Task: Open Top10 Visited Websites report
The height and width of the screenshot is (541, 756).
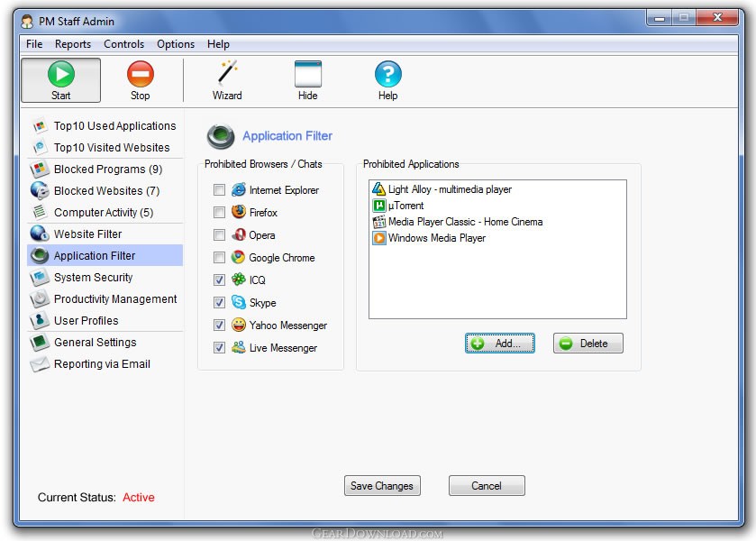Action: (105, 147)
